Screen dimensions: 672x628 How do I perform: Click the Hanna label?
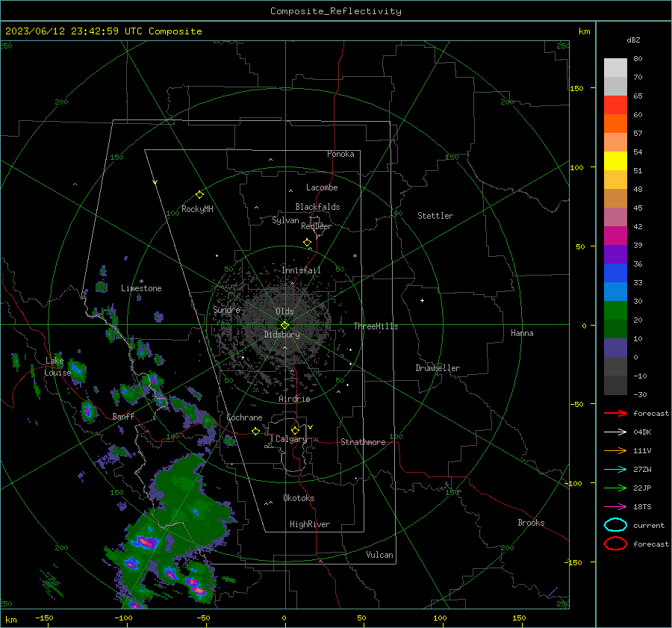522,333
